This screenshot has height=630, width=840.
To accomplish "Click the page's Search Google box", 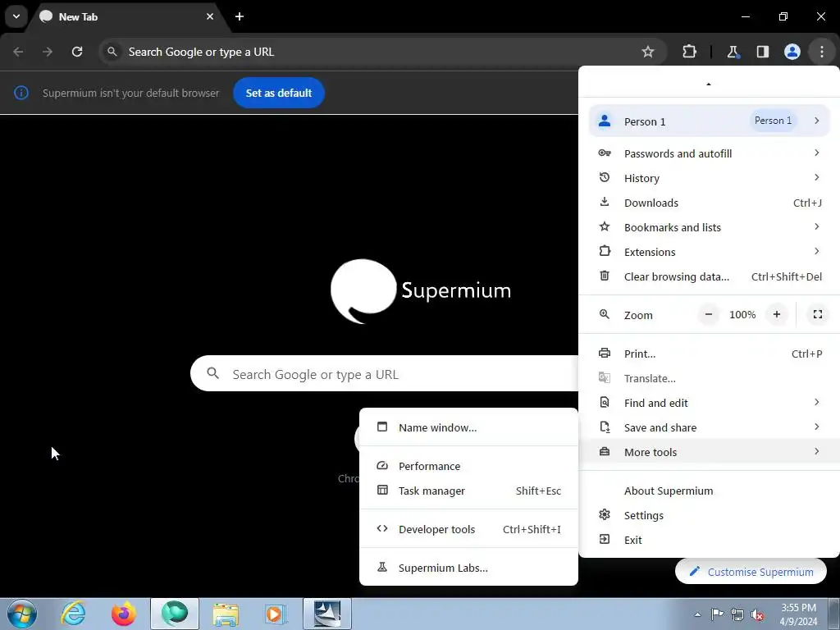I will point(384,373).
